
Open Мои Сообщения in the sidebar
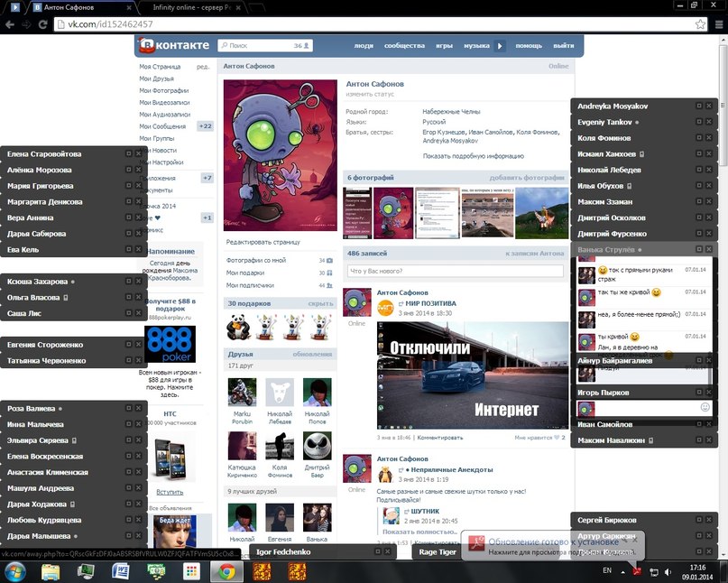click(x=162, y=126)
